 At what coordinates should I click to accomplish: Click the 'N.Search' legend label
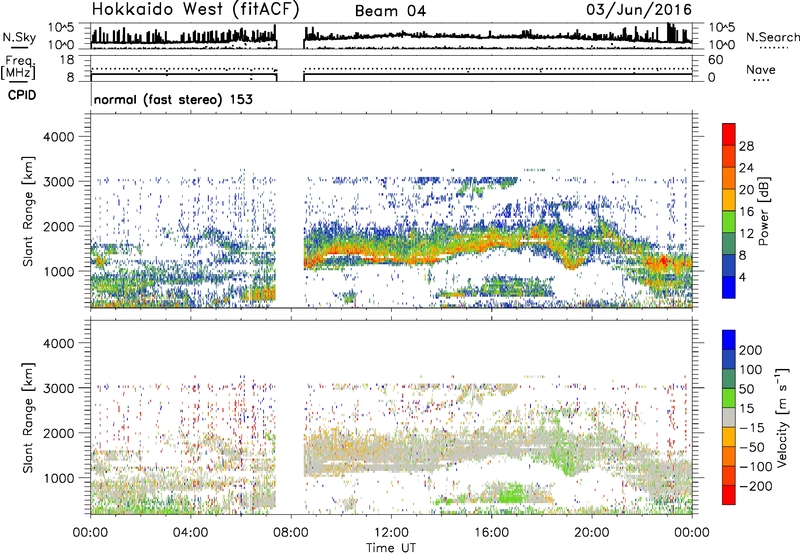click(x=772, y=37)
